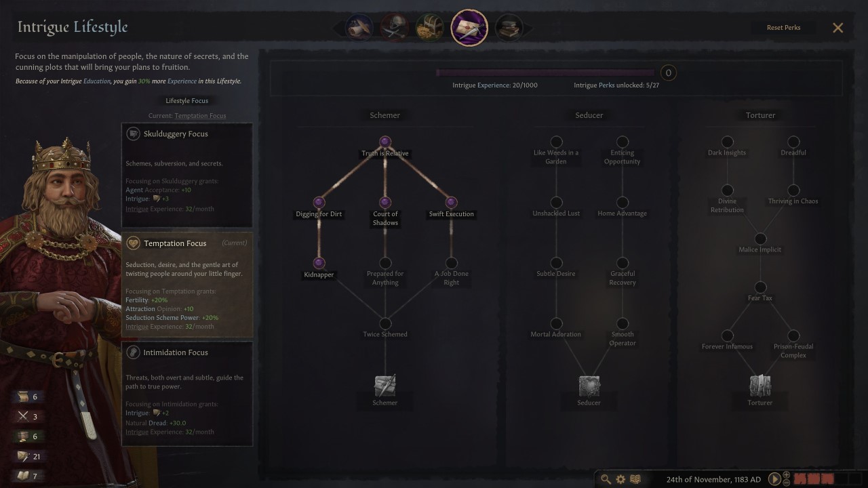Resume the game with play button
This screenshot has width=868, height=488.
point(774,479)
